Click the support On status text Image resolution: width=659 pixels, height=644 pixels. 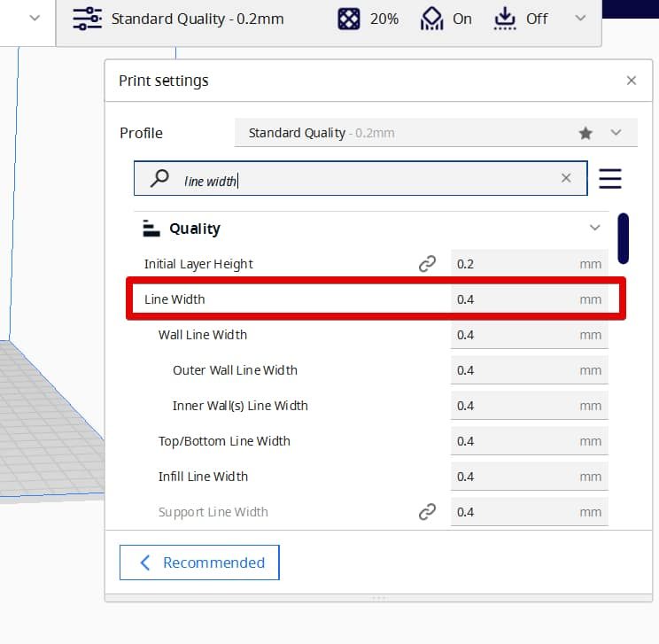(461, 19)
